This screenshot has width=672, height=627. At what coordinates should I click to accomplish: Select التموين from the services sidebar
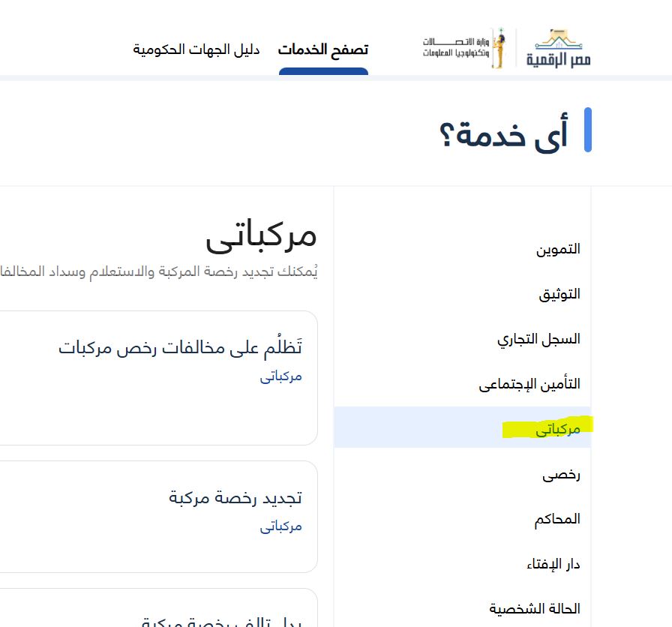(x=559, y=248)
